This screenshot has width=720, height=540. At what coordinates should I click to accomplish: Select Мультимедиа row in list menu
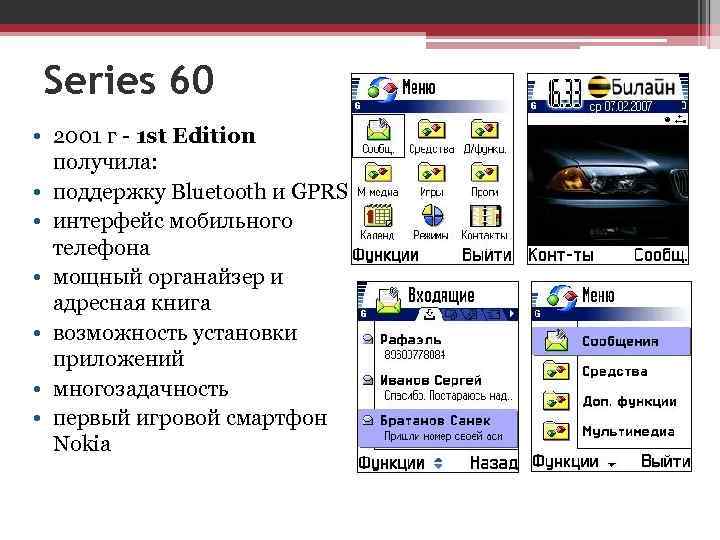(x=611, y=431)
